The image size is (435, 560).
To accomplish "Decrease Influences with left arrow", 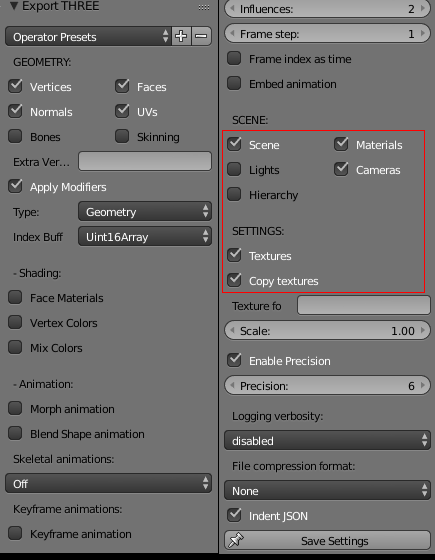I will (x=232, y=8).
